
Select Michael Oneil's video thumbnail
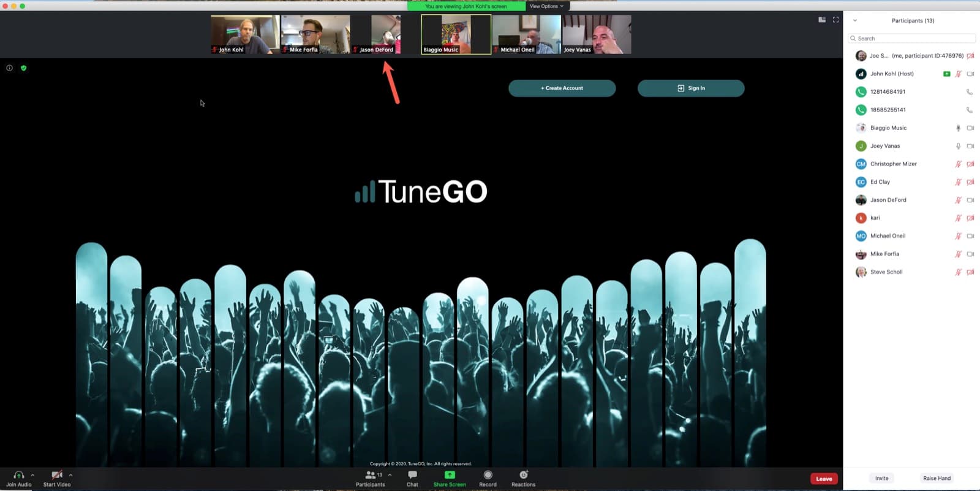[527, 34]
